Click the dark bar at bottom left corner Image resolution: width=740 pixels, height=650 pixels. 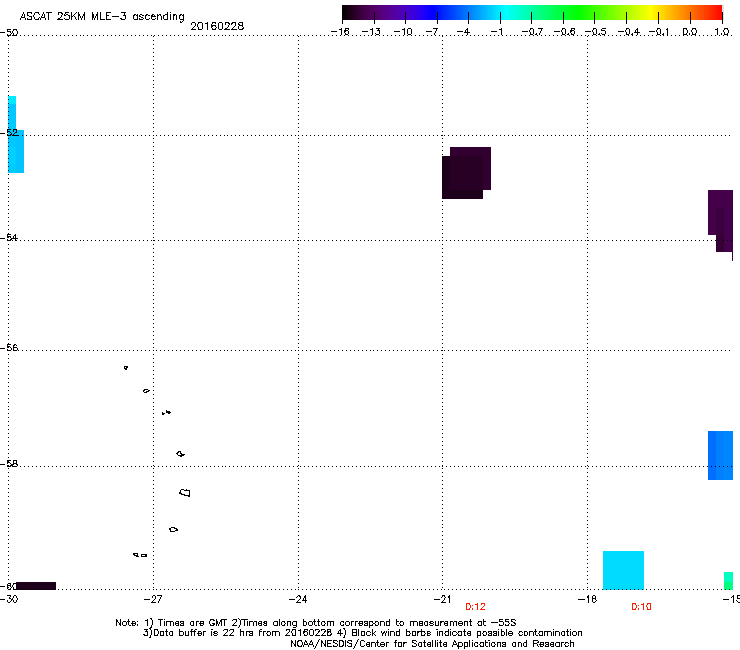pyautogui.click(x=35, y=586)
